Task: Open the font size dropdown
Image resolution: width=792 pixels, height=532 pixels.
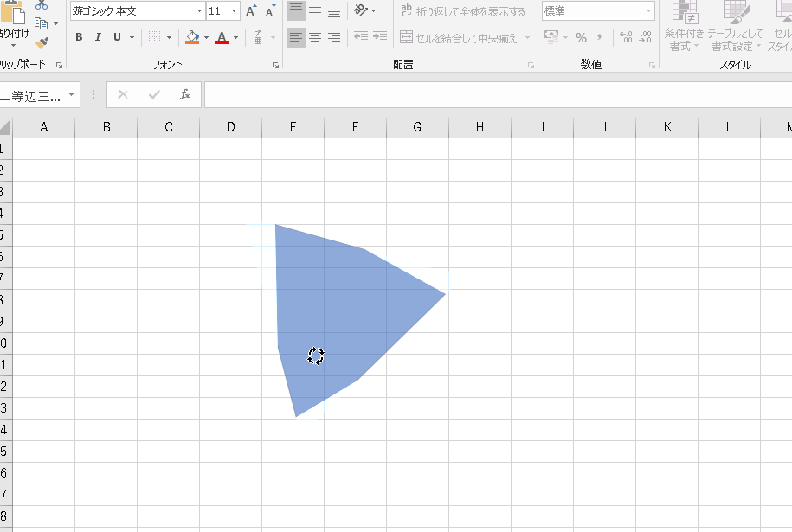Action: coord(235,11)
